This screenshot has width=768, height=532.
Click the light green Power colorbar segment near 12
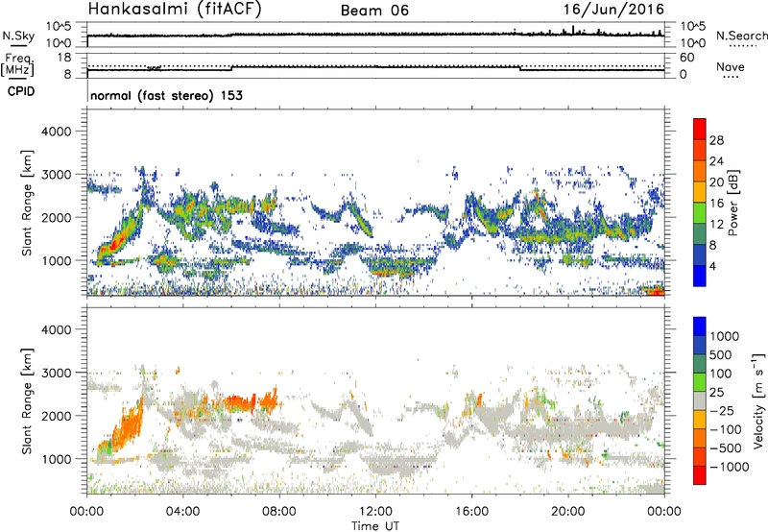700,212
